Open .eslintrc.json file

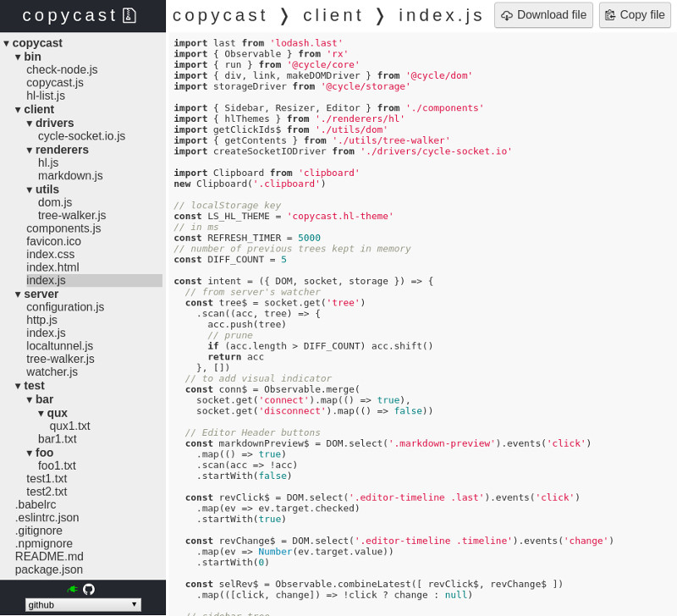pyautogui.click(x=47, y=518)
